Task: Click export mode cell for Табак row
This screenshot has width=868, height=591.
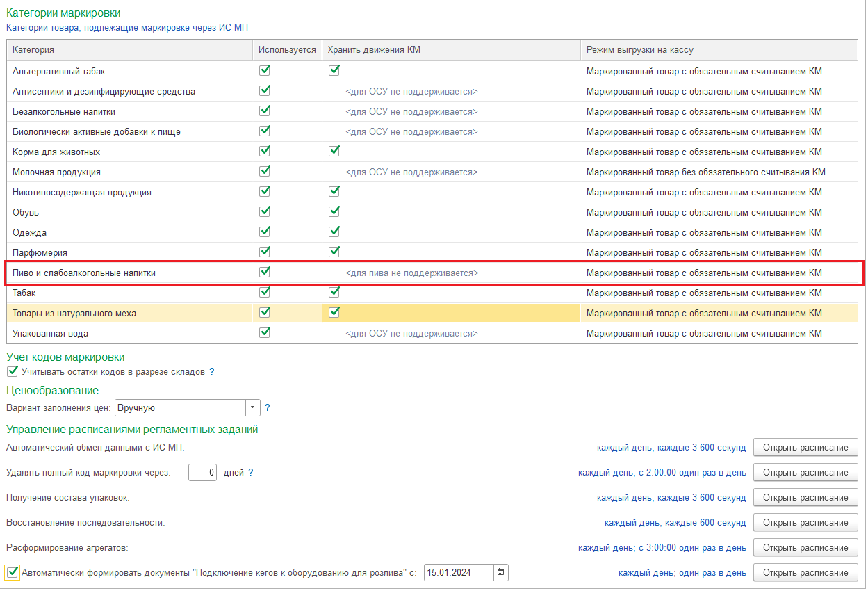Action: tap(704, 293)
